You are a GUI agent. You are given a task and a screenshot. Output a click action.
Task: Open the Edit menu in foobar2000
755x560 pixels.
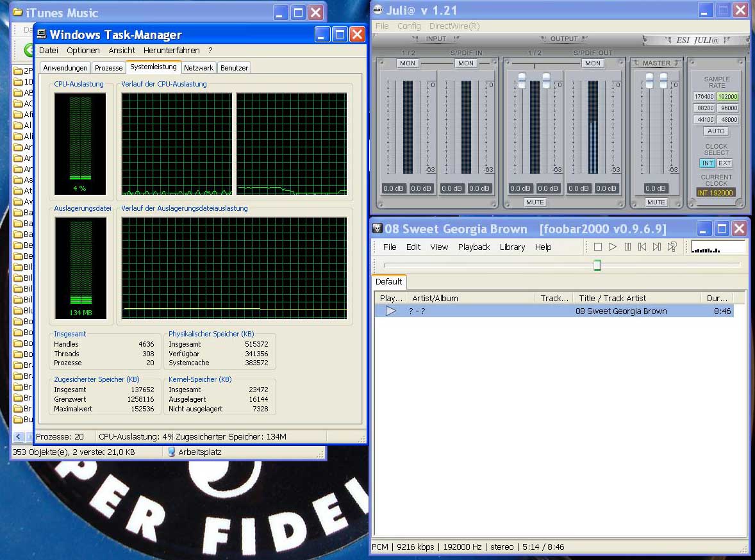click(413, 247)
